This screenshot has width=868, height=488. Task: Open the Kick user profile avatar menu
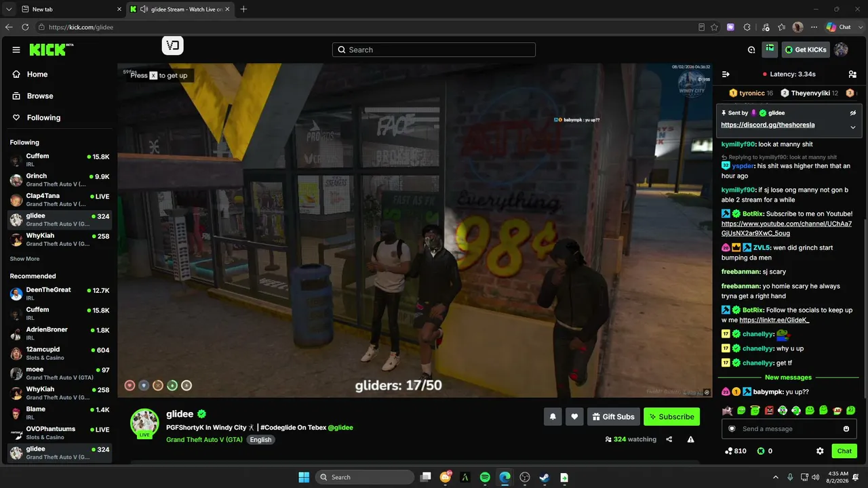coord(841,49)
